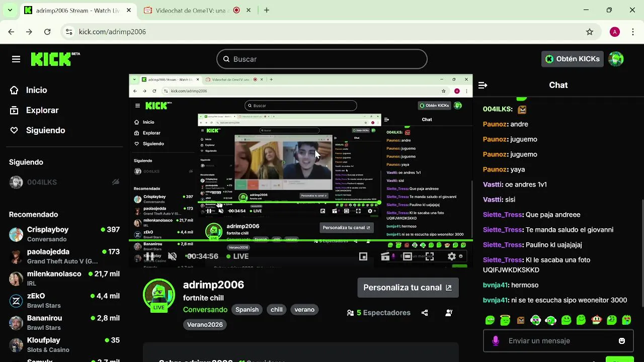Screen dimensions: 644x362
Task: Enter fullscreen video mode
Action: pos(430,256)
